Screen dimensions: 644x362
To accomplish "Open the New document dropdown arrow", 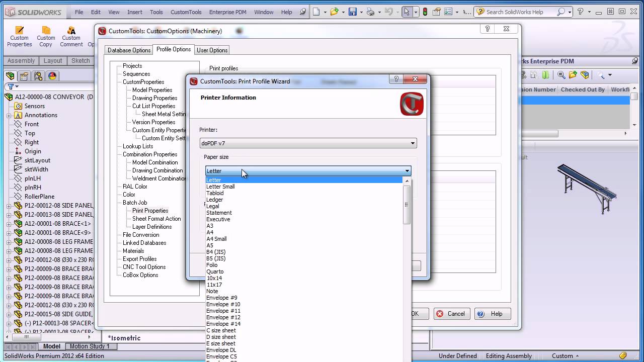I will click(x=325, y=12).
